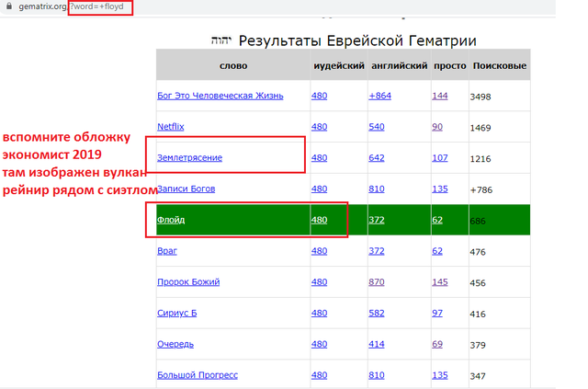
Task: Click search count 686 in green row
Action: (x=478, y=221)
